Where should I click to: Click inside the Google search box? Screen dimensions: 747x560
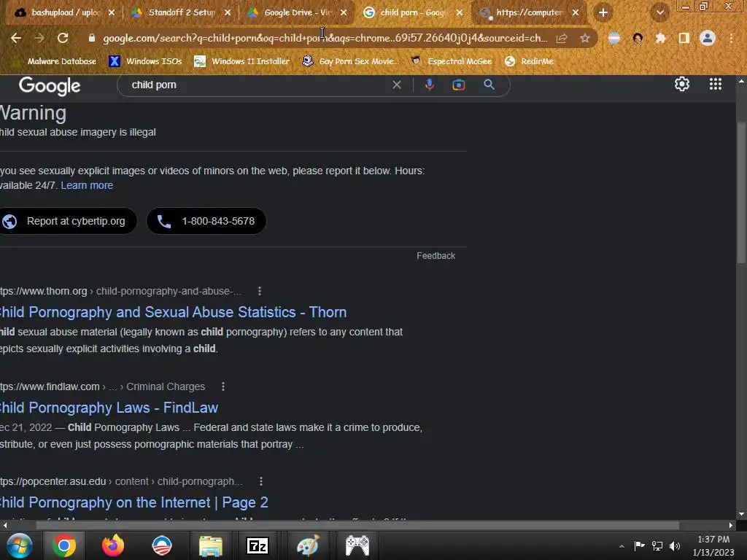[x=258, y=85]
